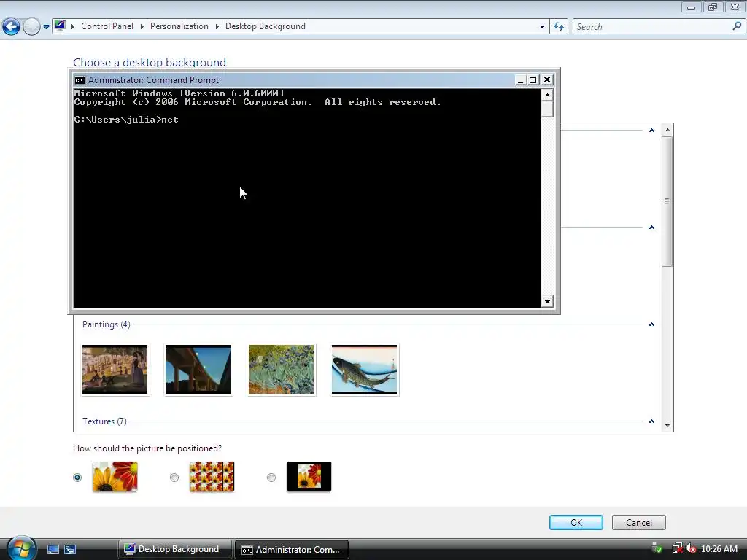747x560 pixels.
Task: Click the wallpaper list scrollbar thumb
Action: click(x=667, y=201)
